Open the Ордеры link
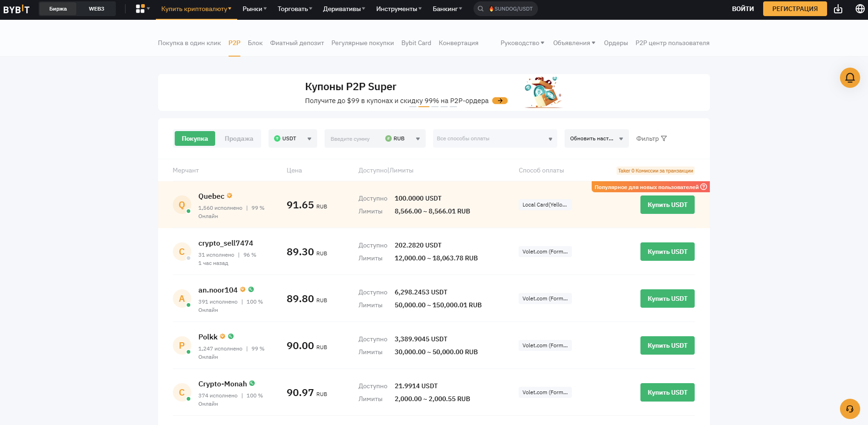 (616, 43)
